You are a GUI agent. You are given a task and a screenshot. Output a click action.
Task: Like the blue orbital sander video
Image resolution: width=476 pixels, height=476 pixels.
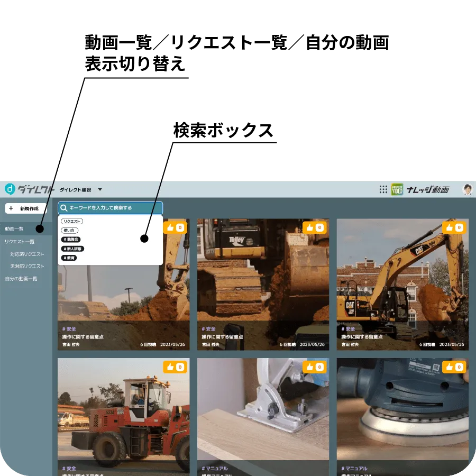click(454, 367)
